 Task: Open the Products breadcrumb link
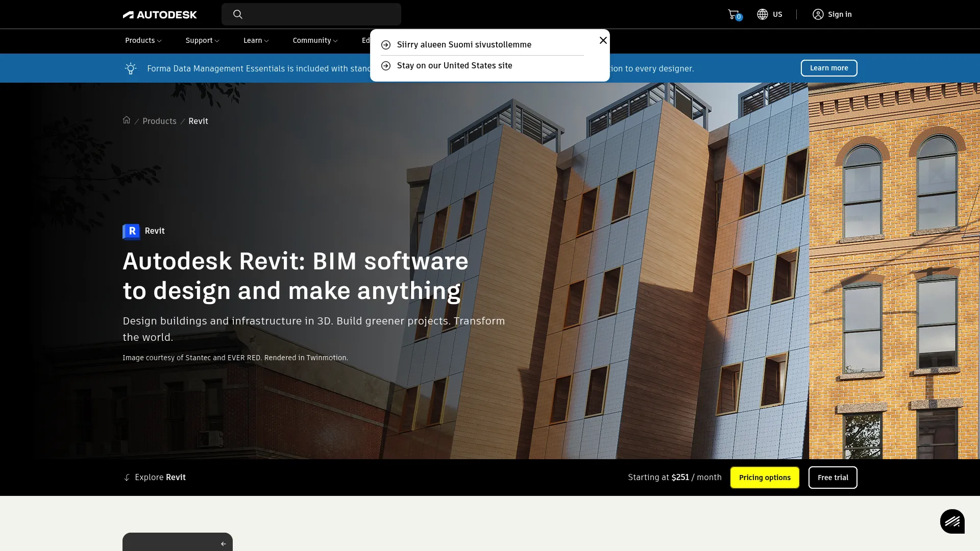coord(159,121)
